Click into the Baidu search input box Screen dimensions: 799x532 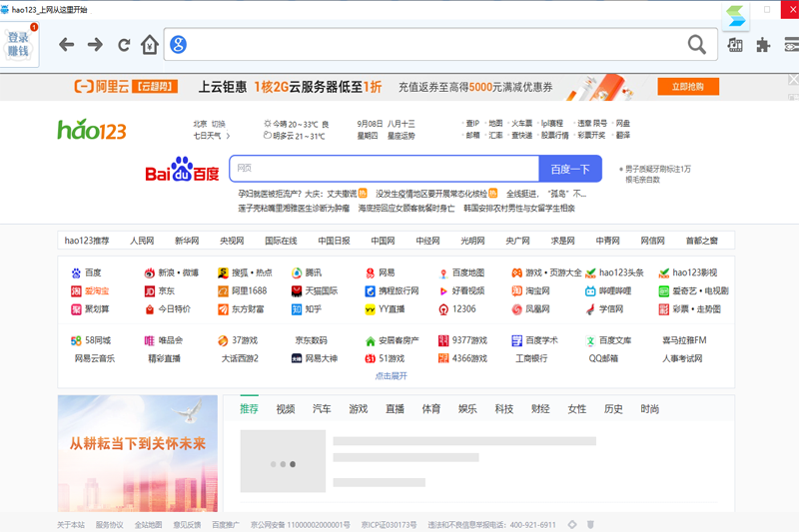pyautogui.click(x=385, y=169)
